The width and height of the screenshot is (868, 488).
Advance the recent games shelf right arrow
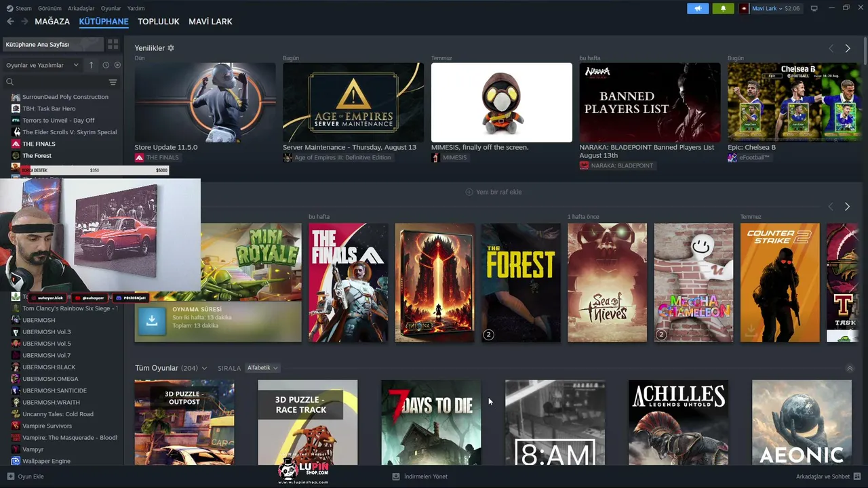coord(847,206)
